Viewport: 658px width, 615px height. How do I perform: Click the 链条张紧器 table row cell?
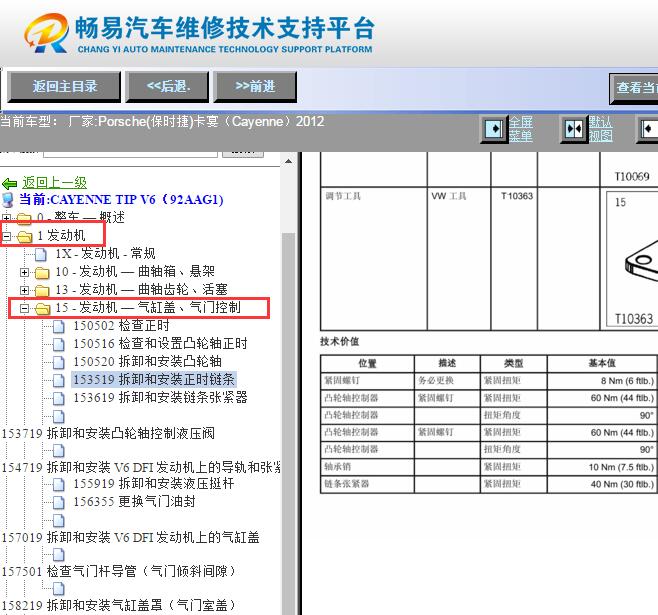click(x=367, y=484)
